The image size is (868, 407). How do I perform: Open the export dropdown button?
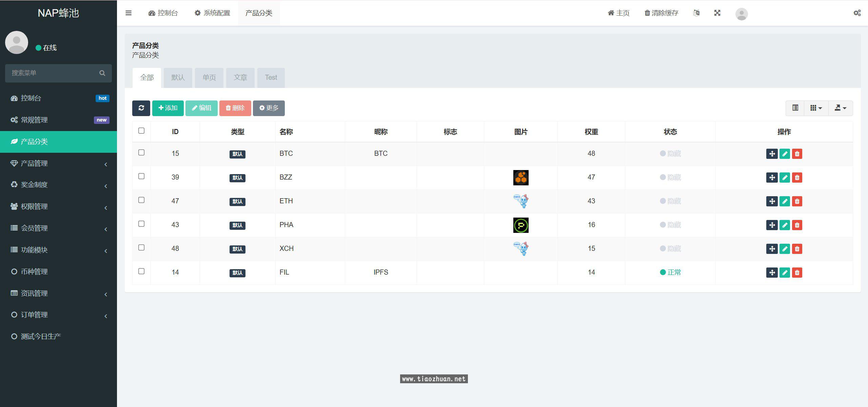coord(840,108)
